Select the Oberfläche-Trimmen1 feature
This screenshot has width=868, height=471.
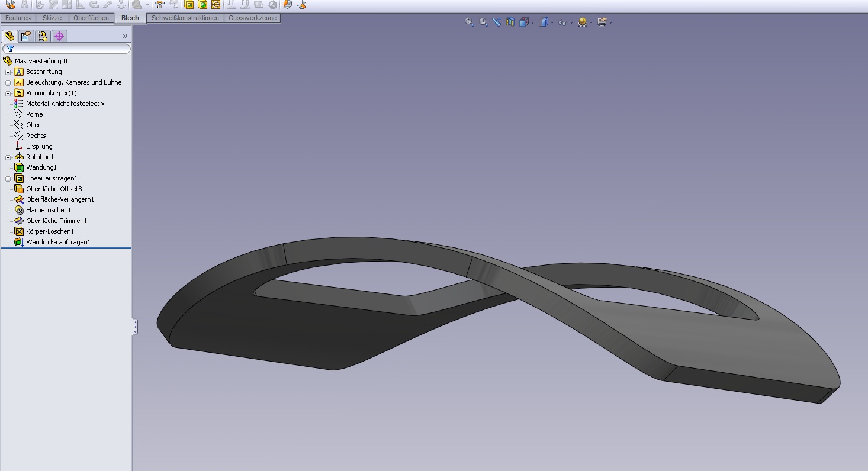pyautogui.click(x=56, y=221)
